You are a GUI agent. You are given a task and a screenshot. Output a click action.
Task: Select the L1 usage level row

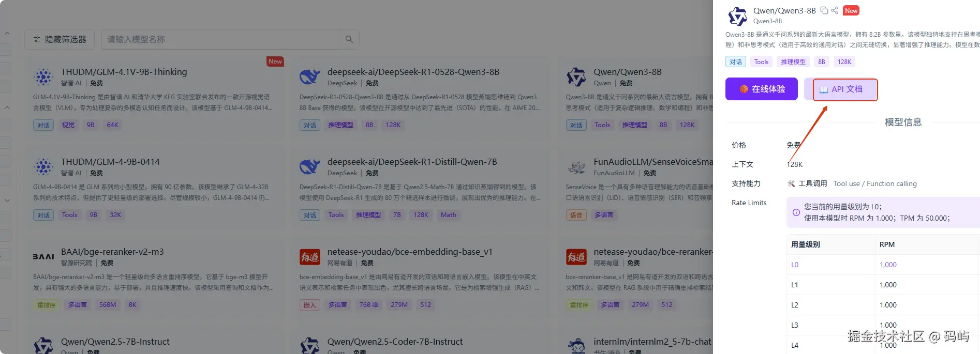(883, 285)
